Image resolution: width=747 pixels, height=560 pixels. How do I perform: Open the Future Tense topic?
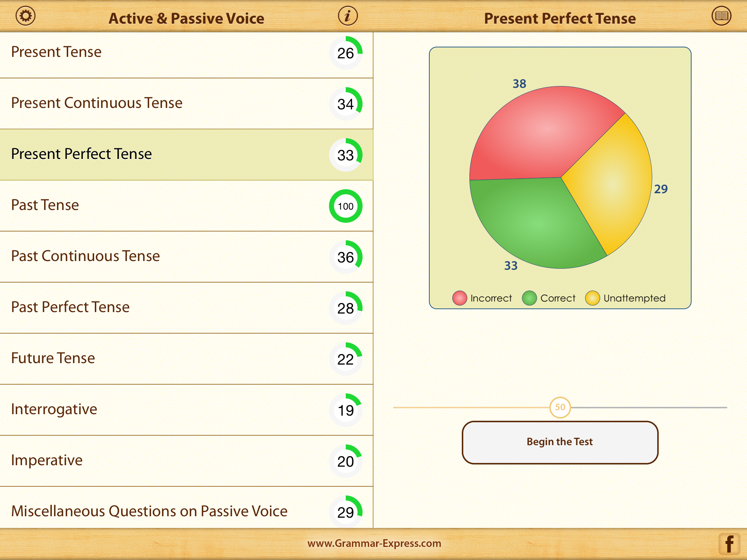53,358
